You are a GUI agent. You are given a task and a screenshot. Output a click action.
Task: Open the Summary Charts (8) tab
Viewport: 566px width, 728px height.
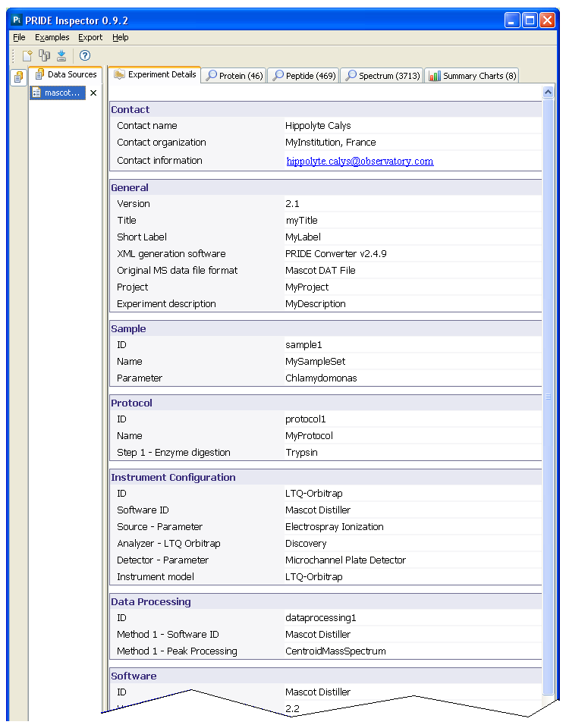pos(472,76)
